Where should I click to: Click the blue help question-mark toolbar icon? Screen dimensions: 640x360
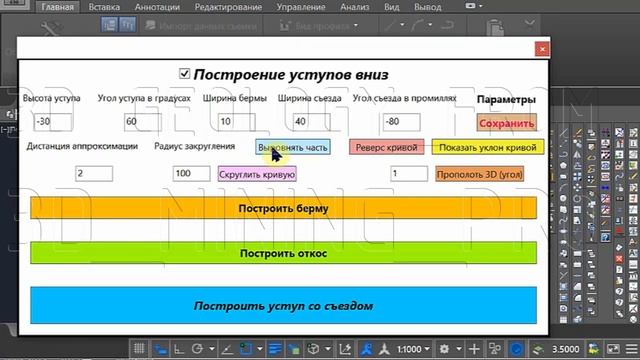point(605,237)
